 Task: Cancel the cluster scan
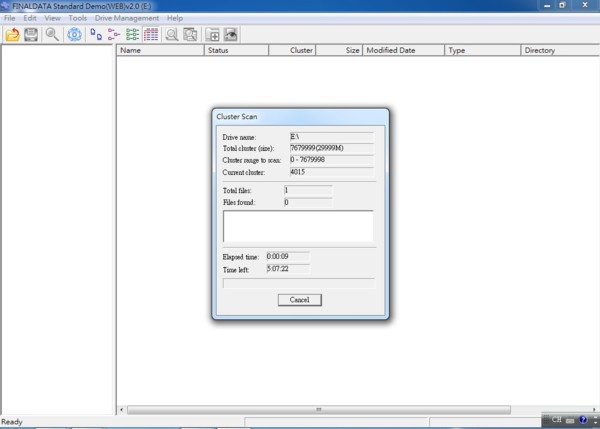click(299, 300)
